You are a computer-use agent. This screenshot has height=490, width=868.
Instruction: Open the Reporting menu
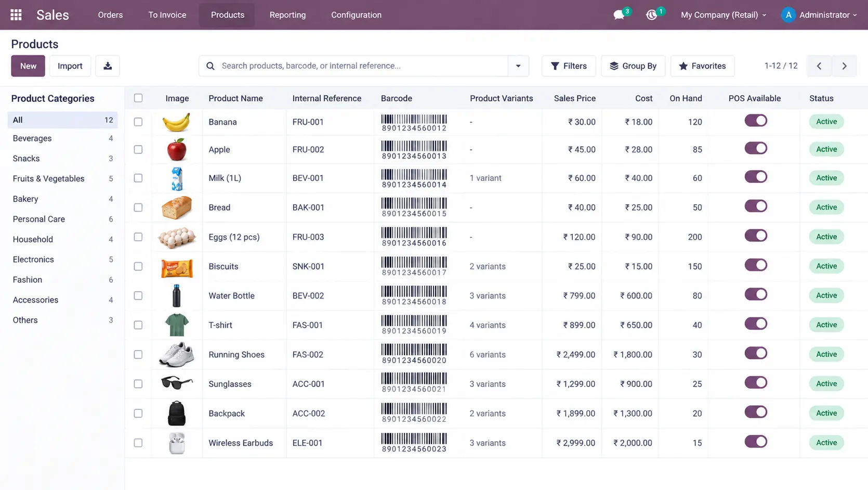tap(287, 15)
